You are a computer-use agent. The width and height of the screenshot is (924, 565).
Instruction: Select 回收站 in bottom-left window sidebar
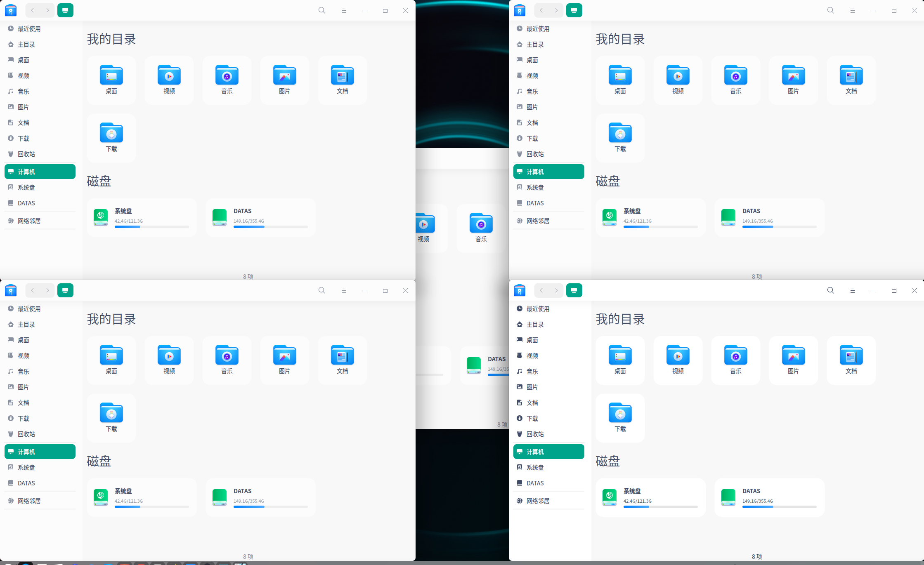(40, 434)
